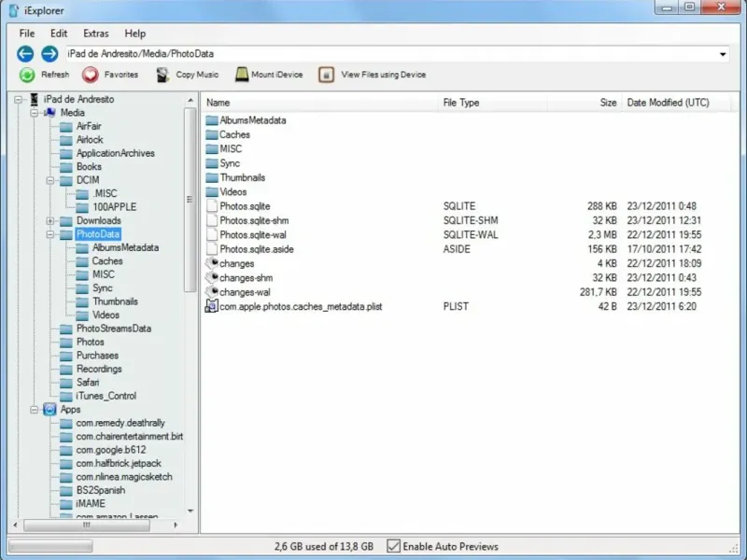Image resolution: width=747 pixels, height=560 pixels.
Task: Select BS2Spanish in the tree
Action: [x=101, y=491]
